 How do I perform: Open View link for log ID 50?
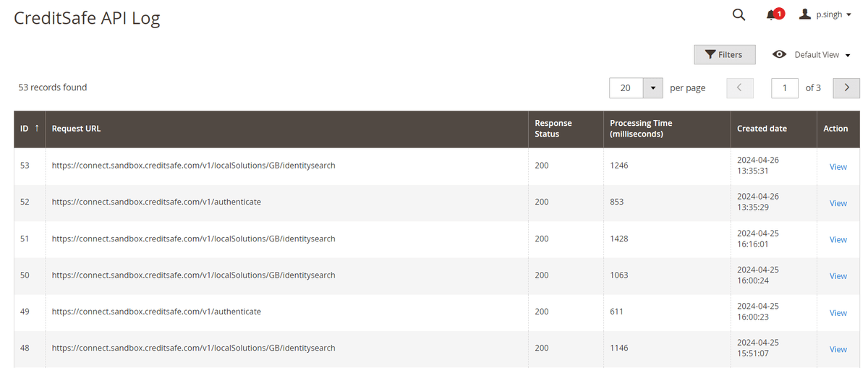click(838, 276)
